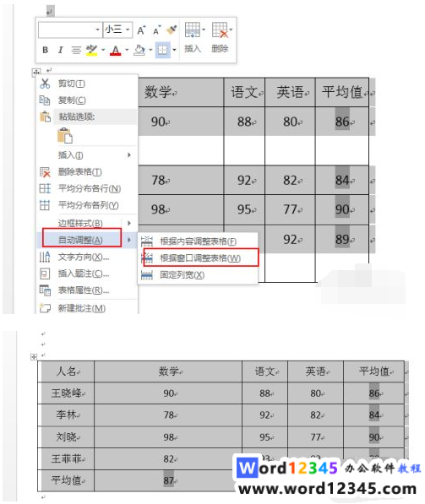Click the 刘晓 cell in lower table
The height and width of the screenshot is (504, 425).
(66, 436)
